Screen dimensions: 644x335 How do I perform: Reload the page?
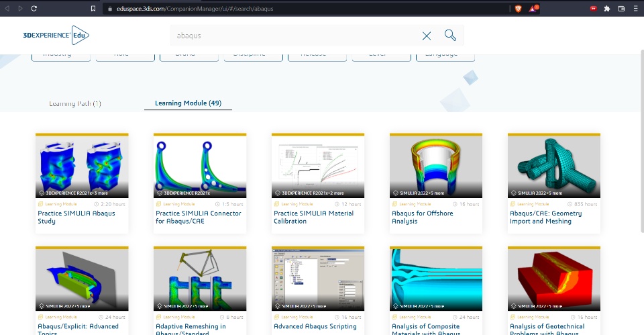tap(34, 8)
